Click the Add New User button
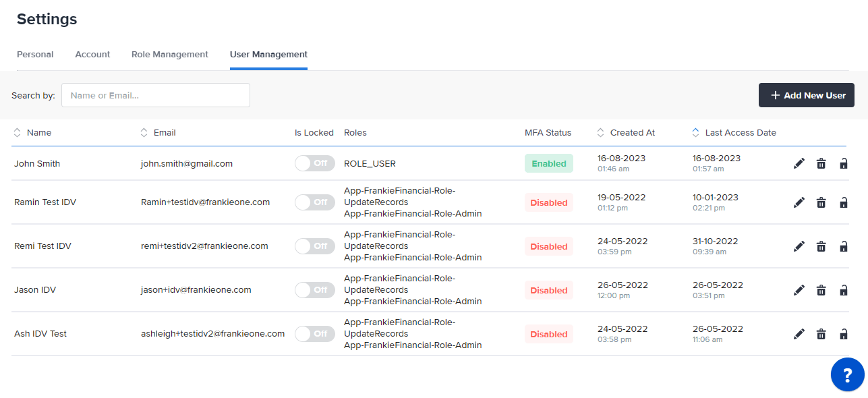The width and height of the screenshot is (868, 398). click(806, 94)
